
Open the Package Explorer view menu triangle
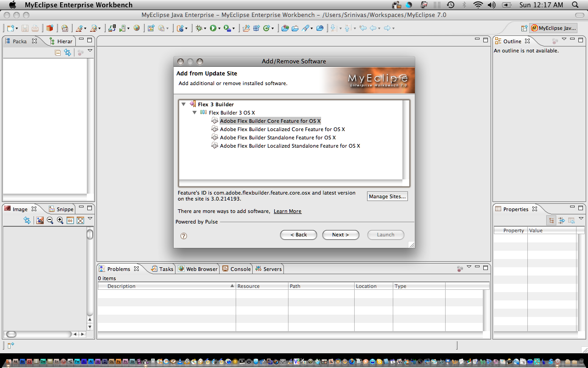click(90, 51)
